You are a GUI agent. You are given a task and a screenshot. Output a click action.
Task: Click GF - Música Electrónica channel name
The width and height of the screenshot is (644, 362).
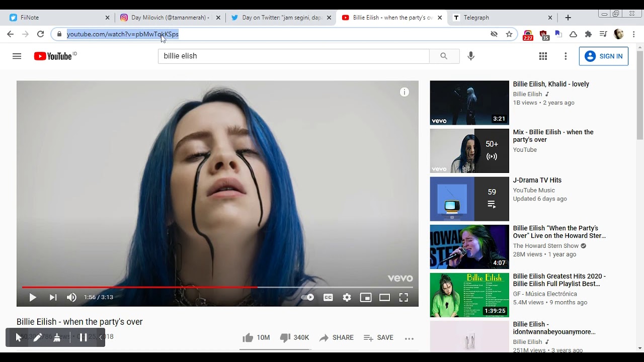pos(545,294)
